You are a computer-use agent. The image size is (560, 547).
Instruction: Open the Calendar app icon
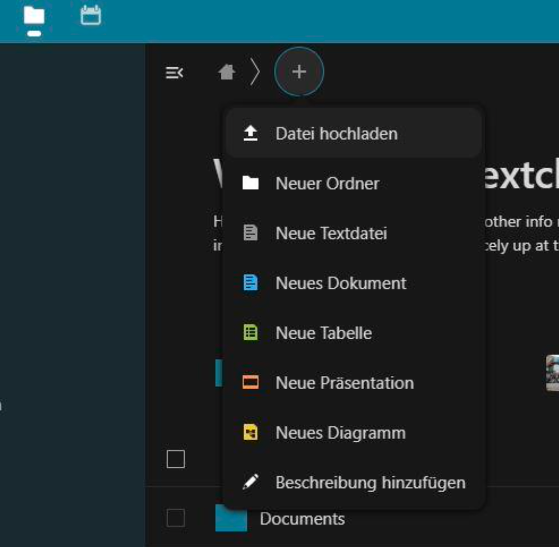coord(91,16)
